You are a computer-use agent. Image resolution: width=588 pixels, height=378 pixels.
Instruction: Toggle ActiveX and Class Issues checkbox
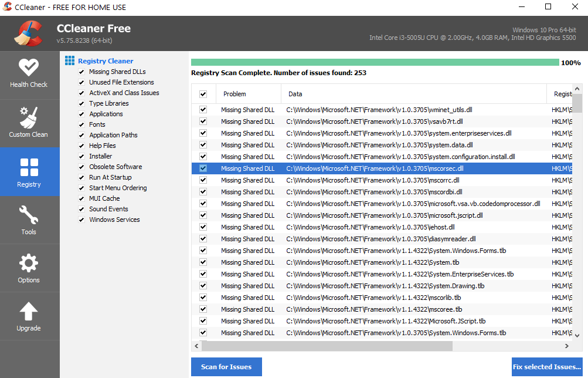point(81,93)
